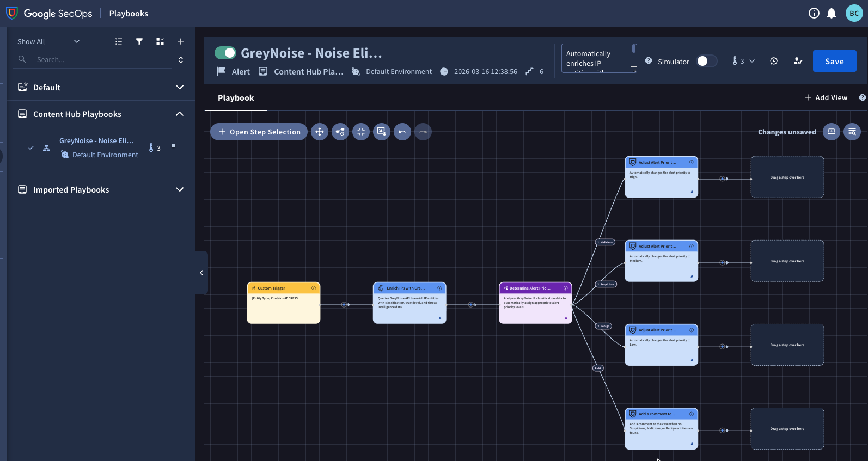Click the help icon next to Add View
868x461 pixels.
click(x=863, y=97)
